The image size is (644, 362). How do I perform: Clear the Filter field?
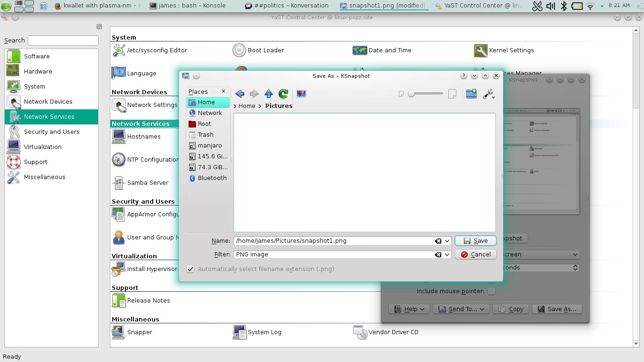tap(438, 255)
